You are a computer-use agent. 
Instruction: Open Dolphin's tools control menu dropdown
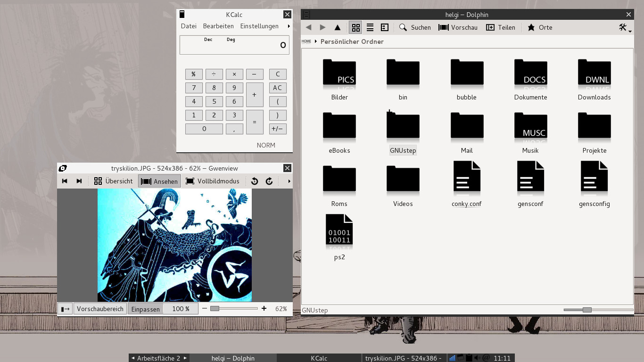click(625, 27)
